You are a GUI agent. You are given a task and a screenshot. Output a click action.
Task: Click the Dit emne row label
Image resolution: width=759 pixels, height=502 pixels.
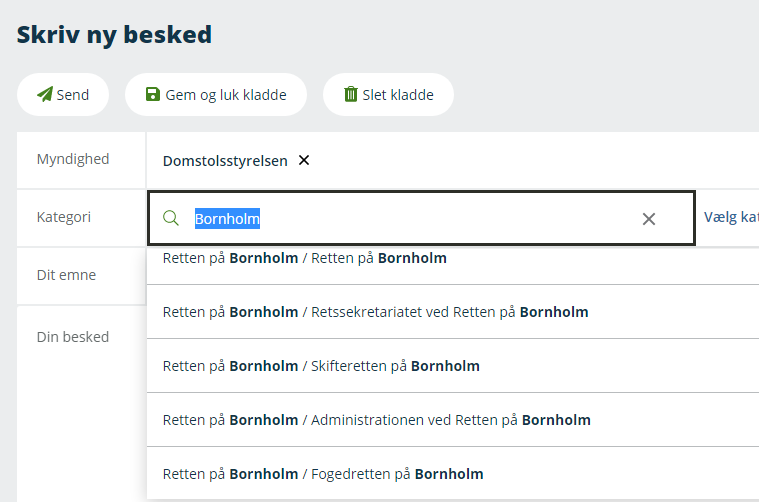(66, 275)
